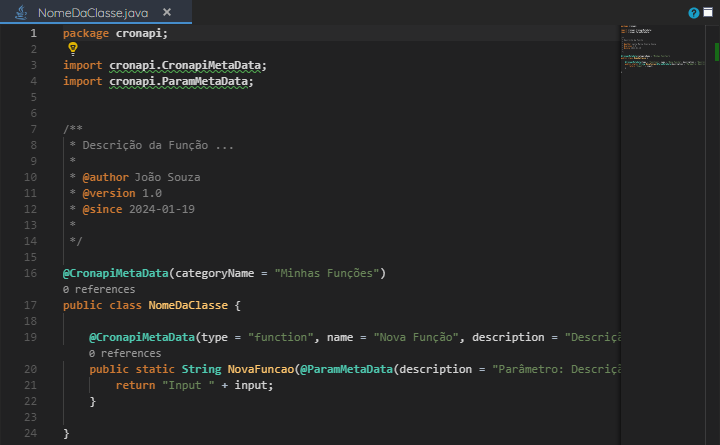This screenshot has height=445, width=720.
Task: Click the "Nova Função" string literal
Action: [416, 338]
